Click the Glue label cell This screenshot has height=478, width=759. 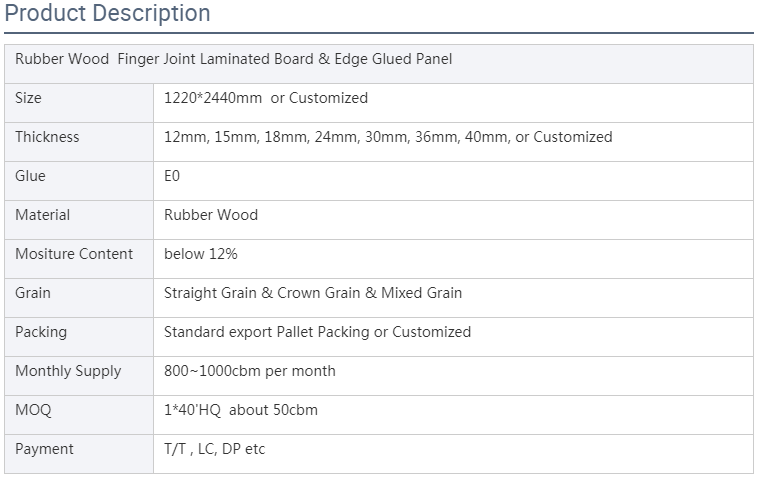tap(79, 181)
